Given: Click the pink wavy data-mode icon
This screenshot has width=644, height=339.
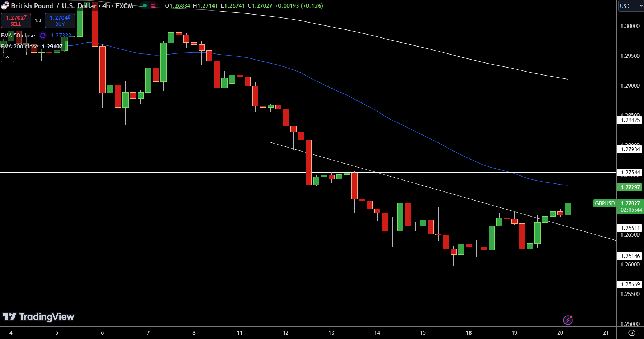Looking at the screenshot, I should [x=153, y=5].
